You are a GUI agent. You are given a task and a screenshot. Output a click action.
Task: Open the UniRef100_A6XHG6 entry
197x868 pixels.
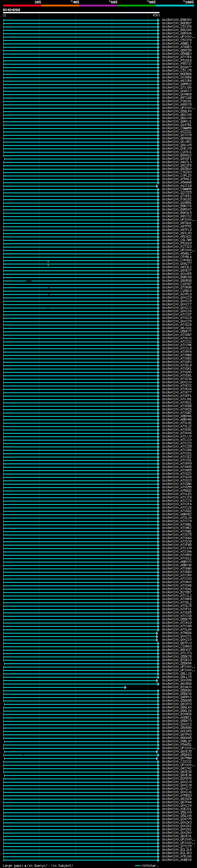pos(177,684)
